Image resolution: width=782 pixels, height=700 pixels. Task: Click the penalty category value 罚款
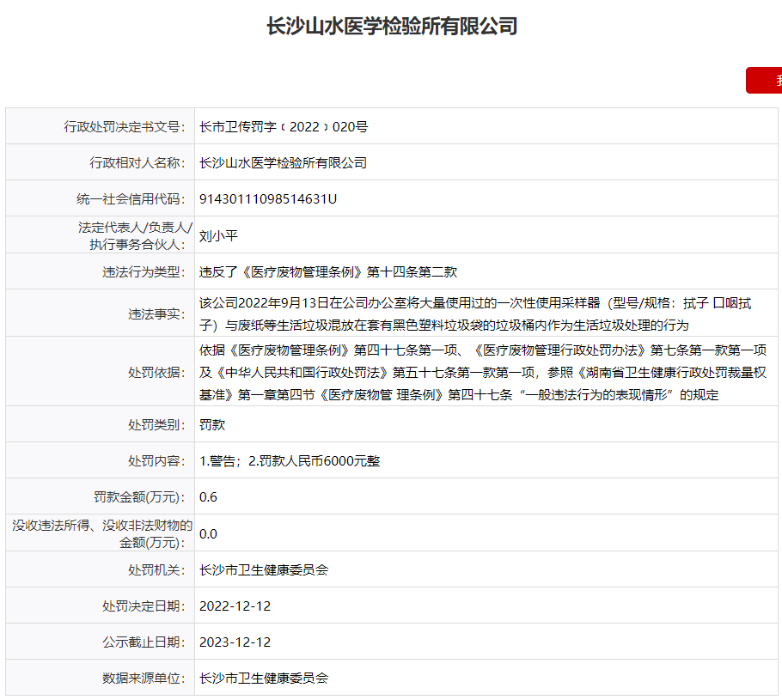pyautogui.click(x=212, y=424)
